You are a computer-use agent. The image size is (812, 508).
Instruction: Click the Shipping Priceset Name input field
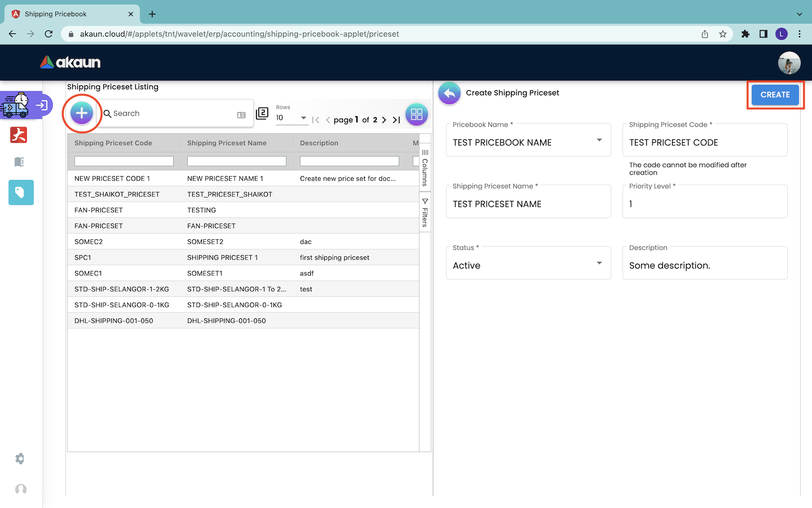point(528,204)
